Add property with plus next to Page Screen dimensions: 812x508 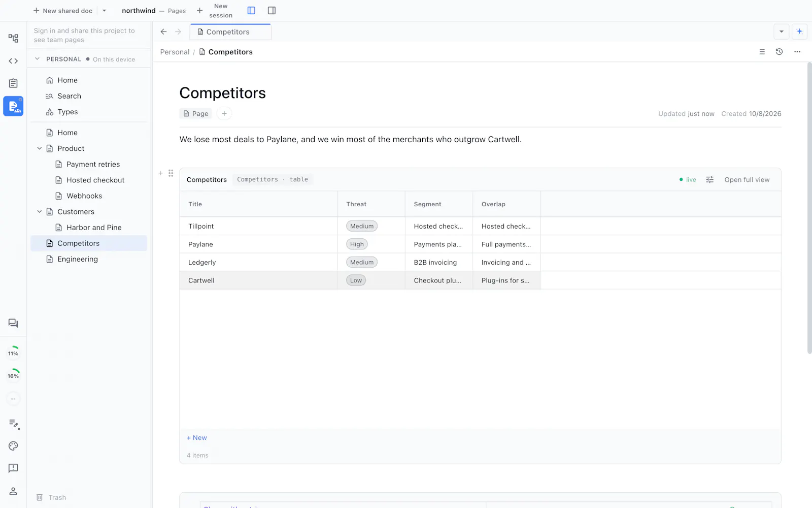[224, 114]
